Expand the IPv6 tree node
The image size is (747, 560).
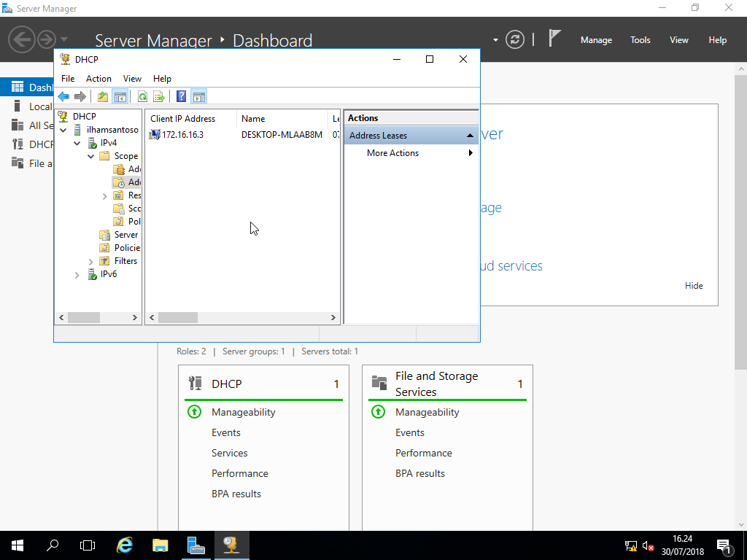tap(77, 275)
